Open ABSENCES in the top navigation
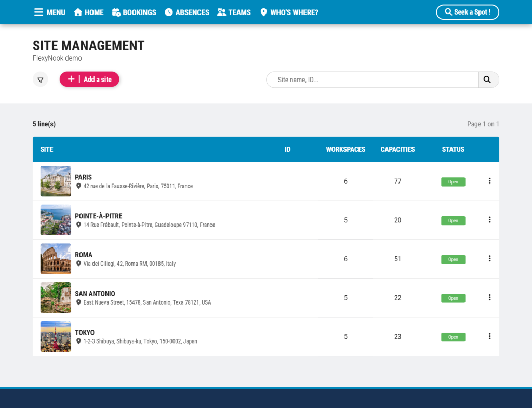This screenshot has width=532, height=408. pos(187,12)
